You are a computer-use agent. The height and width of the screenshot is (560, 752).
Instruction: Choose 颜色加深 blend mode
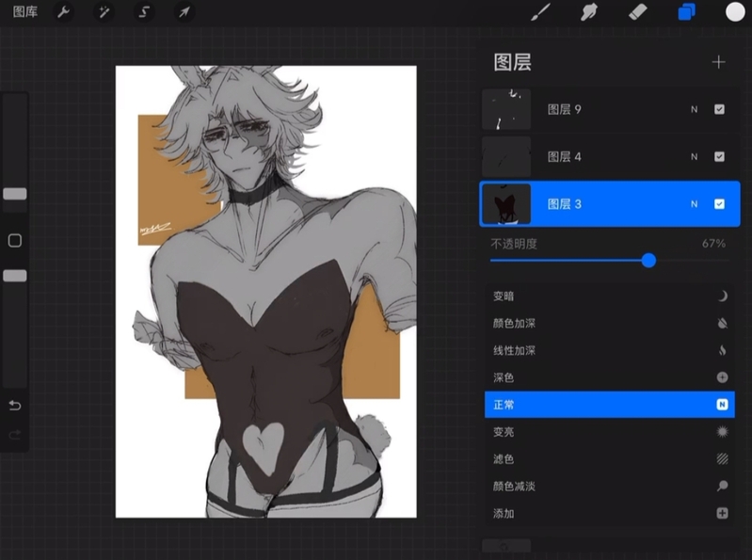coord(610,323)
